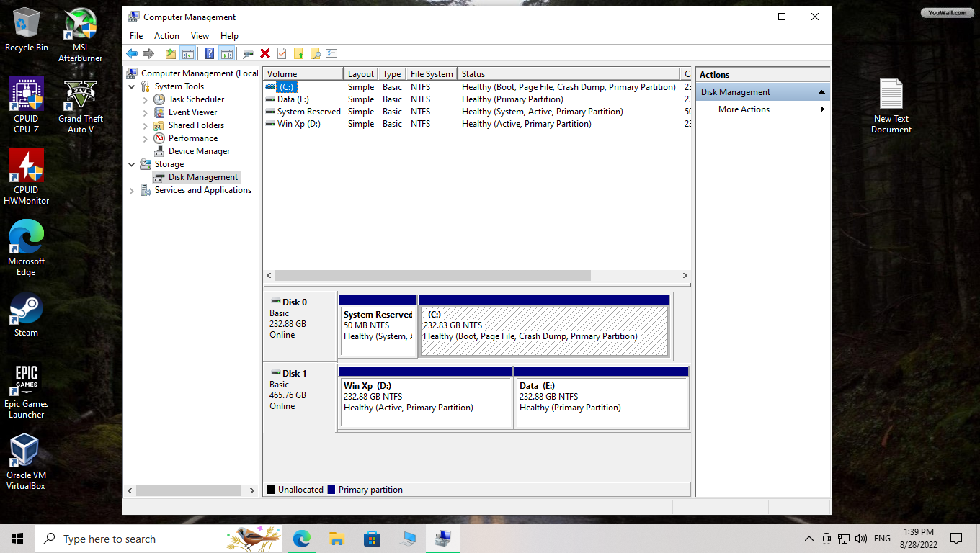Click the Computer Management taskbar button

(x=442, y=539)
